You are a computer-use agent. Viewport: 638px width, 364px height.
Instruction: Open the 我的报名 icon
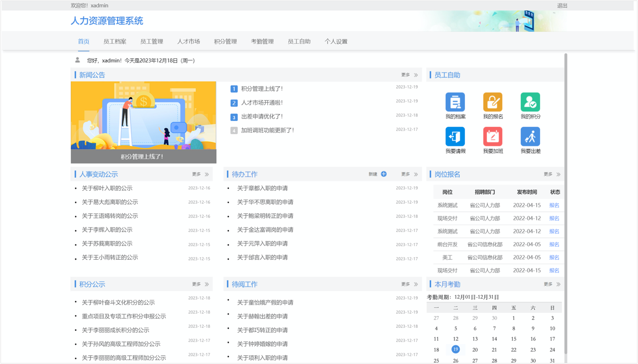[493, 102]
